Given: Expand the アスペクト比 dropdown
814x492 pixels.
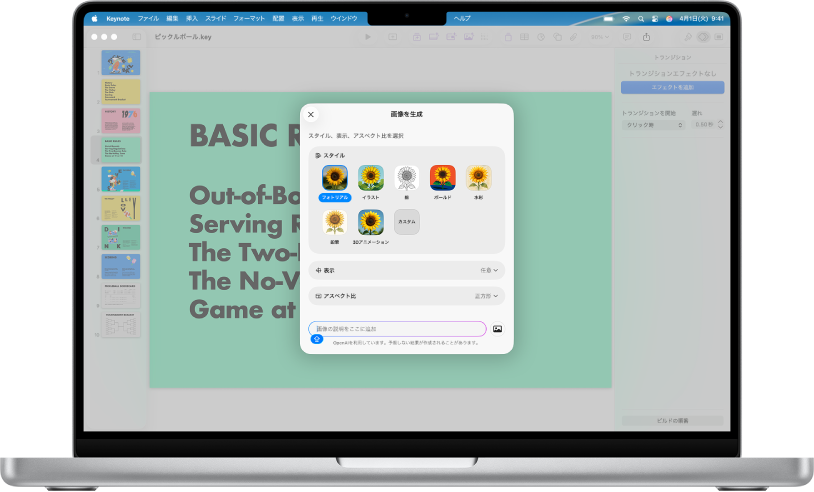Looking at the screenshot, I should [x=406, y=296].
